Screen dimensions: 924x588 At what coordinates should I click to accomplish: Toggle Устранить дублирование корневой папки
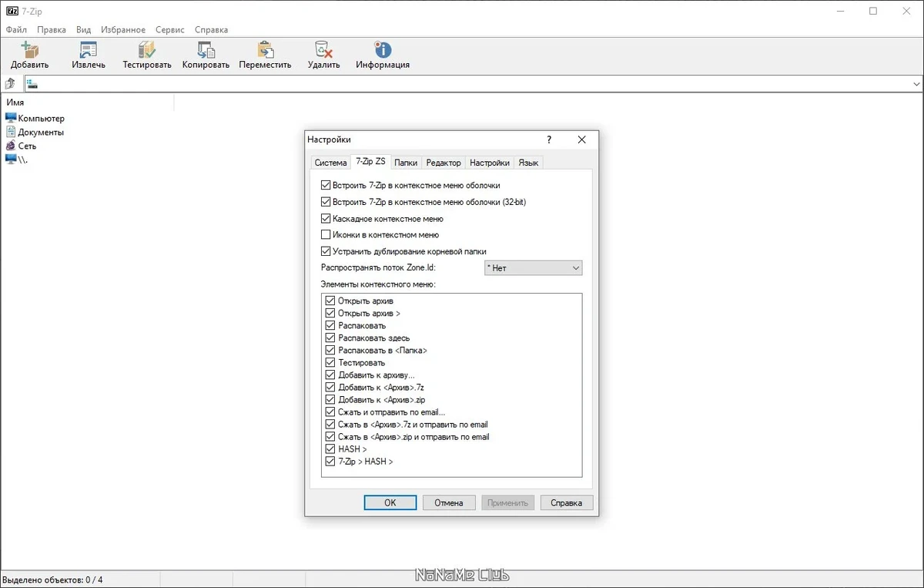click(326, 251)
